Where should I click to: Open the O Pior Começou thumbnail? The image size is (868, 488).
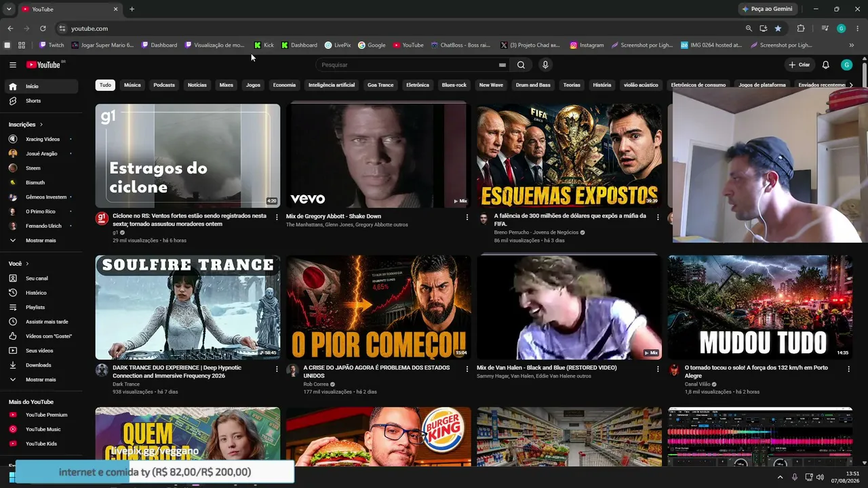(x=378, y=308)
